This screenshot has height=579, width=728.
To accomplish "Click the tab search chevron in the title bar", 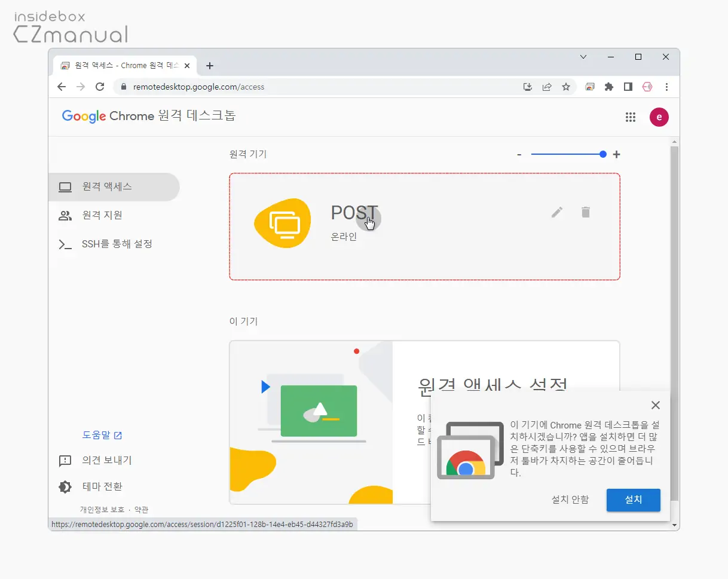I will [583, 57].
